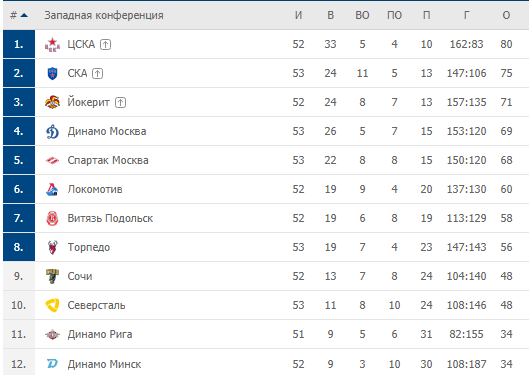Click the Г goals column header
529x375 pixels.
(466, 15)
